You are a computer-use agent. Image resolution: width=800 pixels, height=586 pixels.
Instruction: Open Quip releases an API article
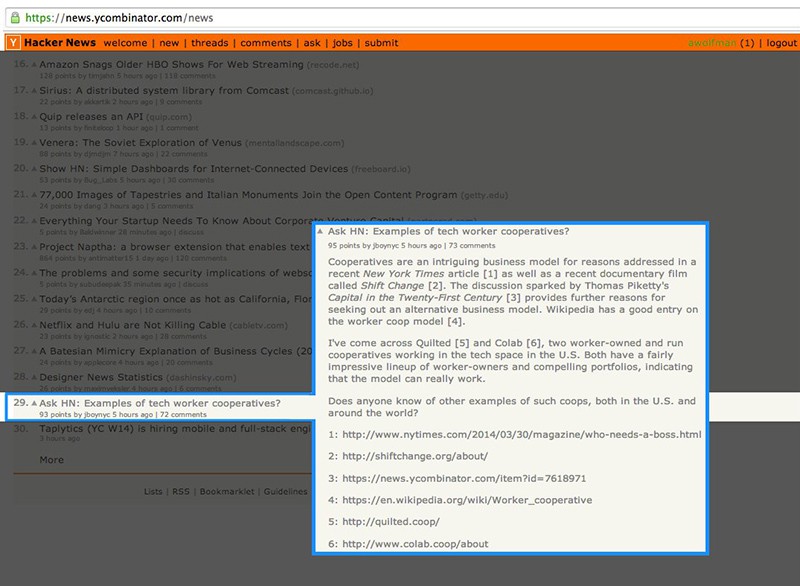tap(91, 117)
